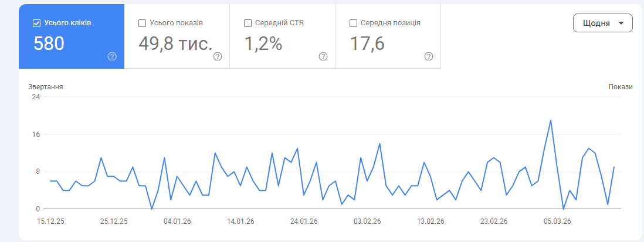Open help icon for Усього показів
This screenshot has height=242, width=644.
click(x=218, y=56)
